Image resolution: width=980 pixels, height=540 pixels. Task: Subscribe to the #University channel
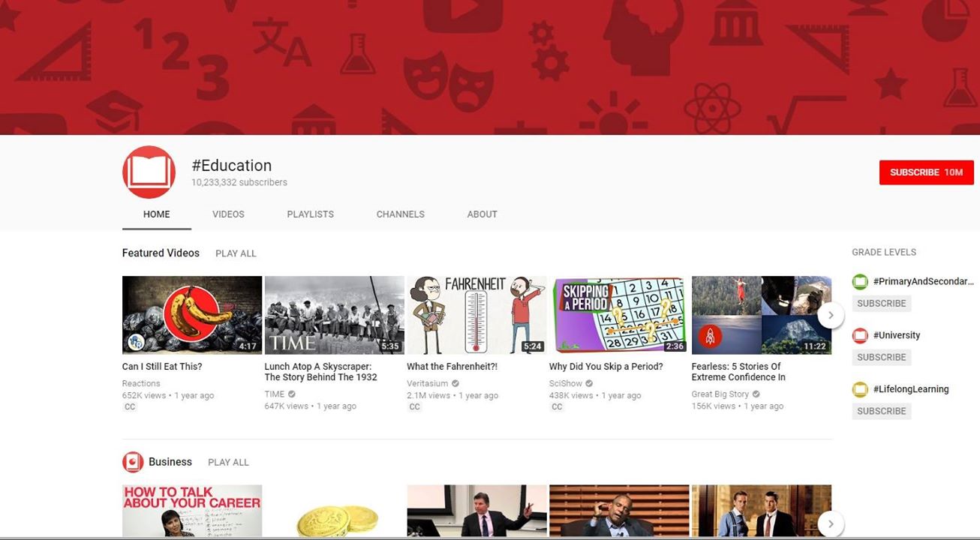tap(882, 358)
